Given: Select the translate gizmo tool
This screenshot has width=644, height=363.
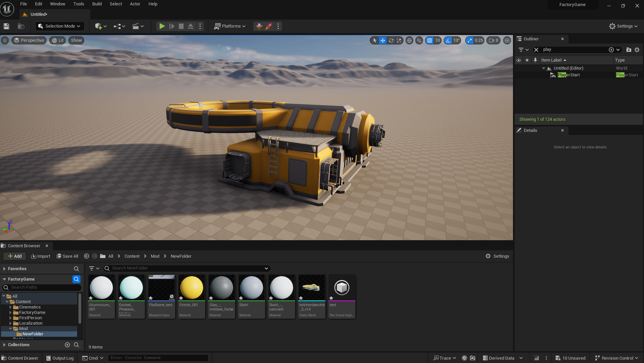Looking at the screenshot, I should (x=383, y=40).
